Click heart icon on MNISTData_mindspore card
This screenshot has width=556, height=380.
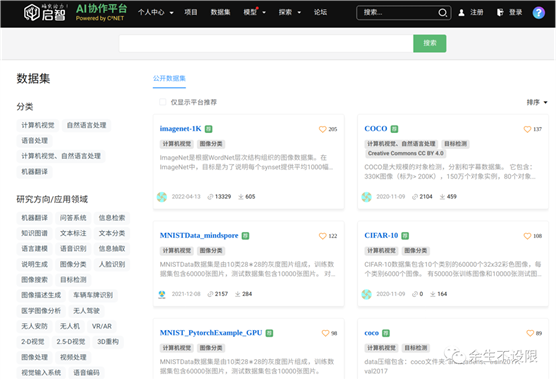pos(322,236)
